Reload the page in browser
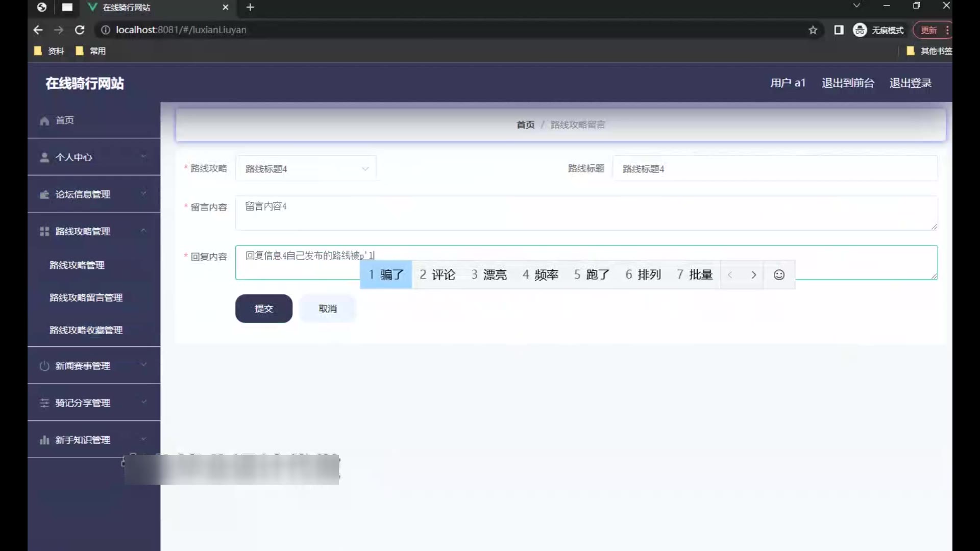This screenshot has width=980, height=551. (80, 30)
